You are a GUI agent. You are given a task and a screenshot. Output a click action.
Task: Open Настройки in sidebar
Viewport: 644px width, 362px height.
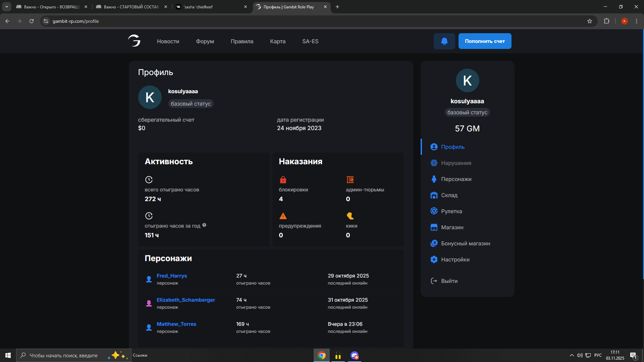point(455,259)
